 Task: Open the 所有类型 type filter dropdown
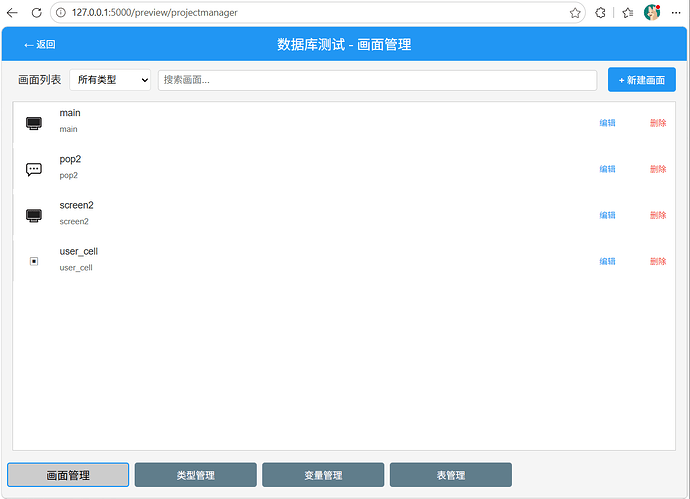point(110,80)
